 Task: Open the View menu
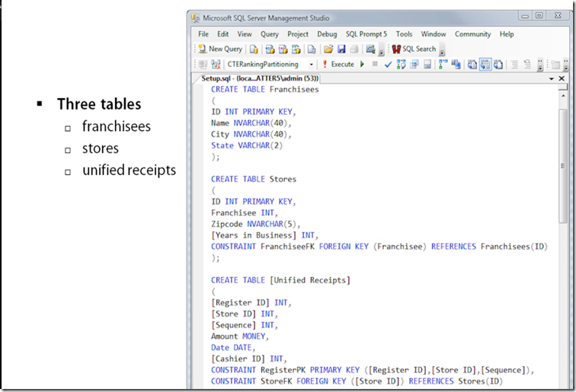coord(245,34)
